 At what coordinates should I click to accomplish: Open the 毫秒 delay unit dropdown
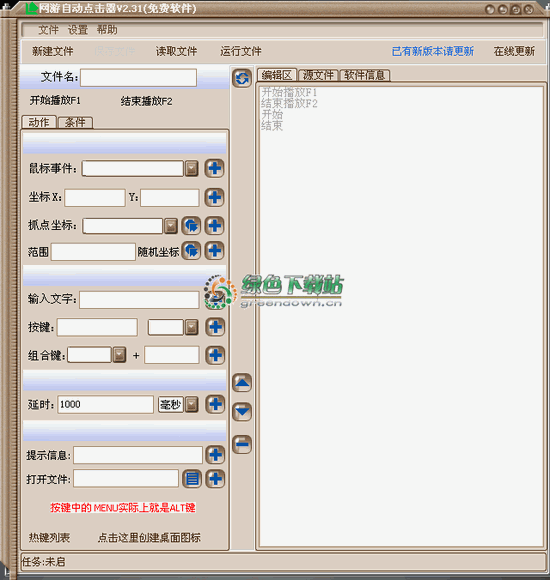[192, 404]
